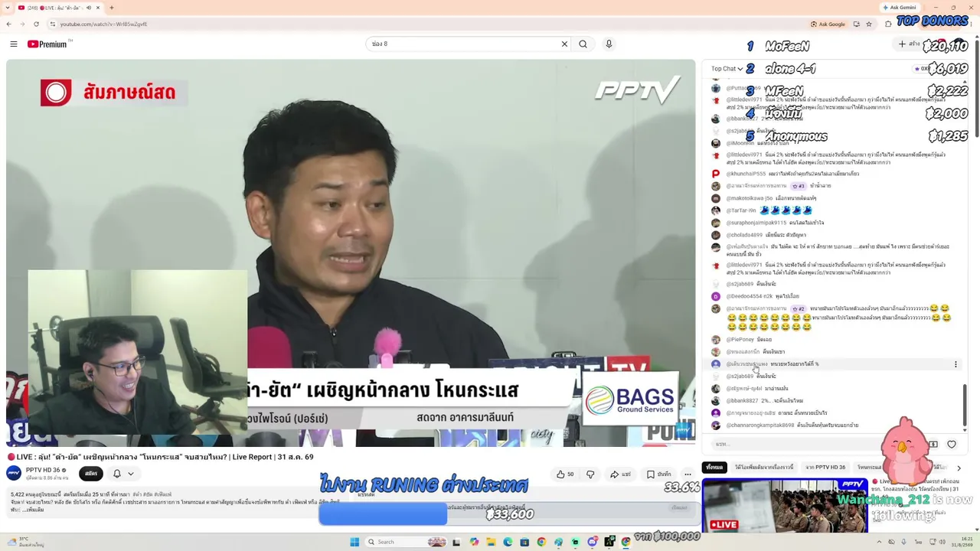The image size is (980, 551).
Task: Dislike the video with thumbs down
Action: pos(590,474)
